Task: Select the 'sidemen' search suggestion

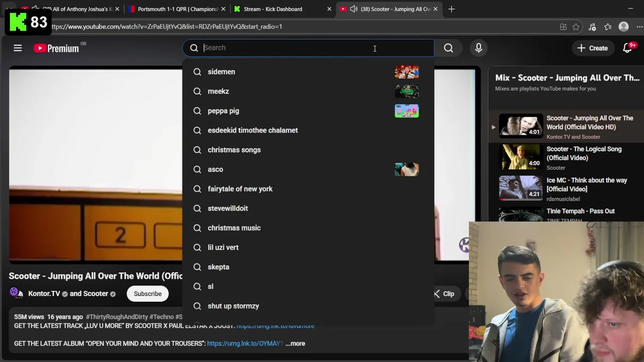Action: (308, 71)
